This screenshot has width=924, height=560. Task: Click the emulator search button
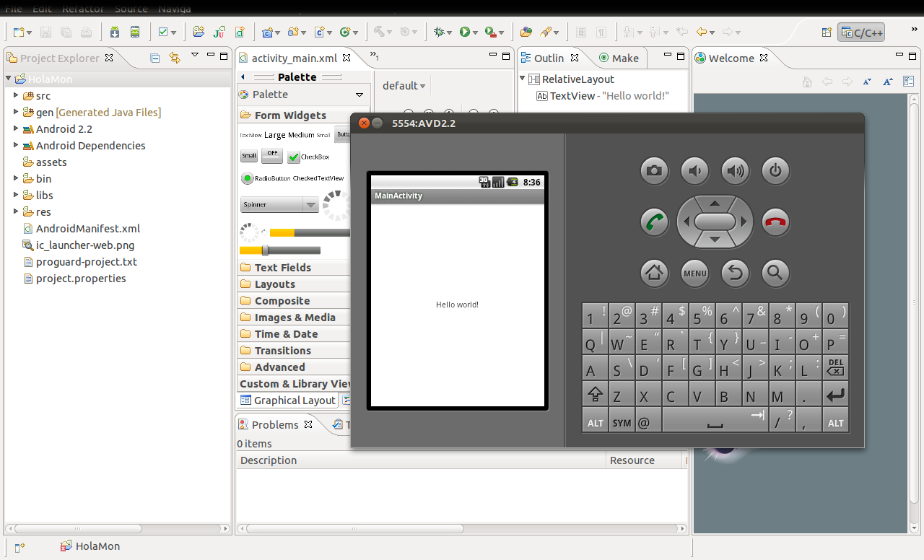coord(775,273)
